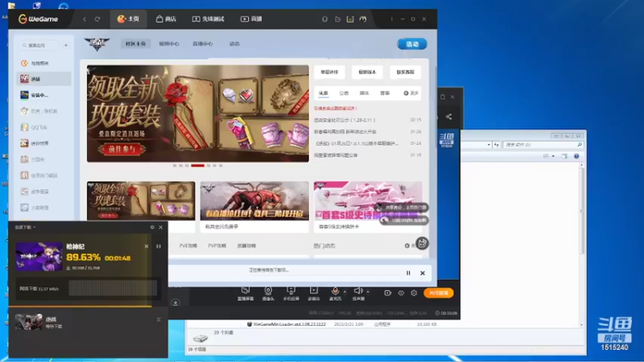Open the 主页 home tab in WeGame

128,19
